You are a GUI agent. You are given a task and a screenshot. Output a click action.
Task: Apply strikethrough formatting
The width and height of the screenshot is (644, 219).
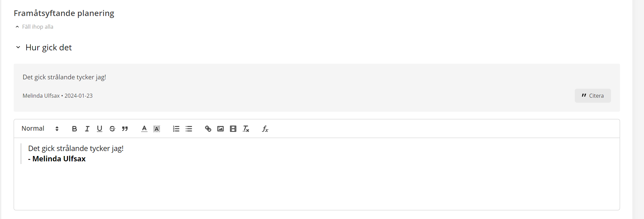click(112, 129)
